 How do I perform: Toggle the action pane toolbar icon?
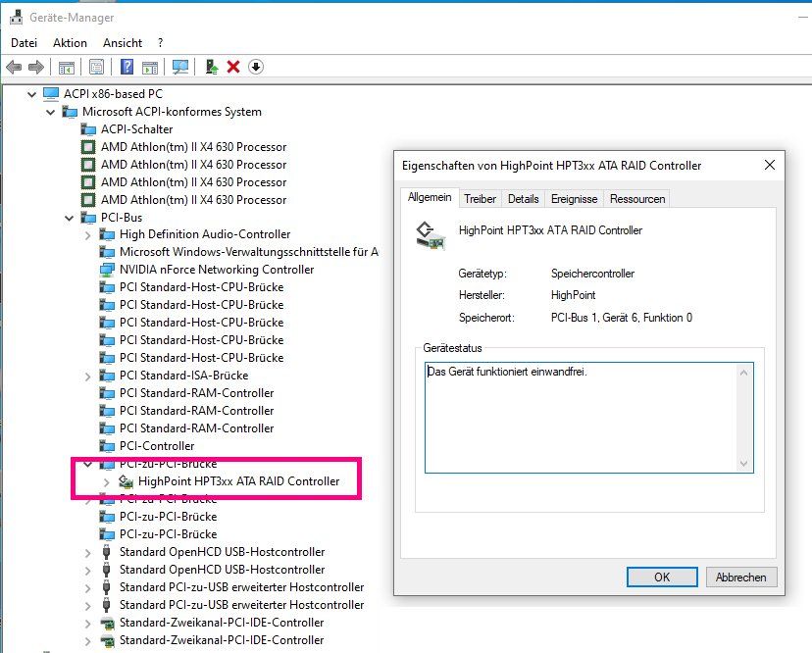[150, 67]
